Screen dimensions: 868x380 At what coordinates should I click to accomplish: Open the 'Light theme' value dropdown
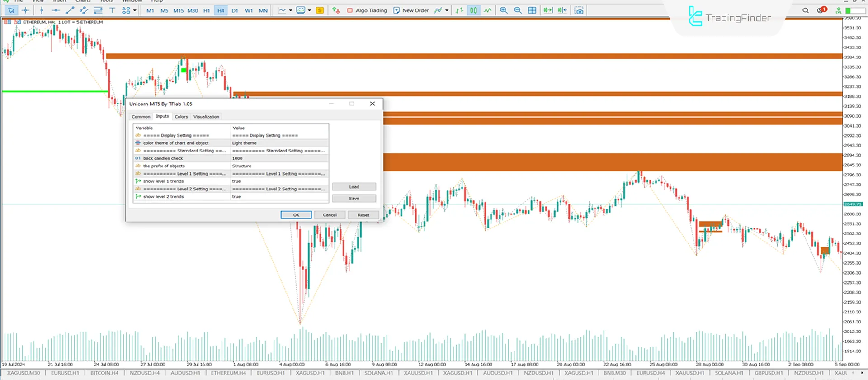click(278, 143)
